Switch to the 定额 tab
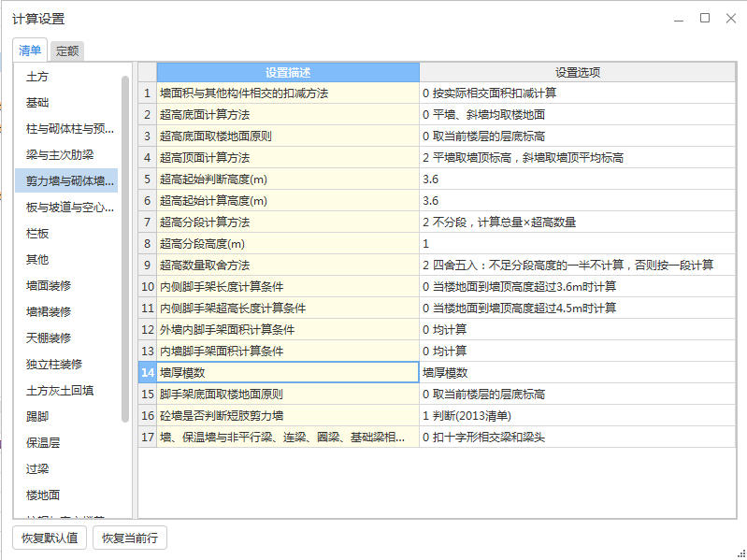 coord(67,51)
